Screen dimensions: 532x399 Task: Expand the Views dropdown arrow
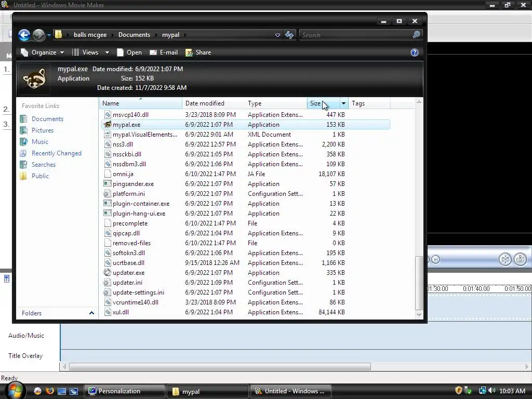point(107,52)
